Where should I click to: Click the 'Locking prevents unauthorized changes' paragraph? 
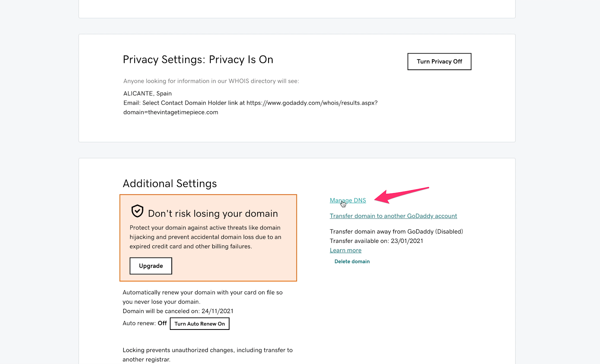pyautogui.click(x=208, y=355)
